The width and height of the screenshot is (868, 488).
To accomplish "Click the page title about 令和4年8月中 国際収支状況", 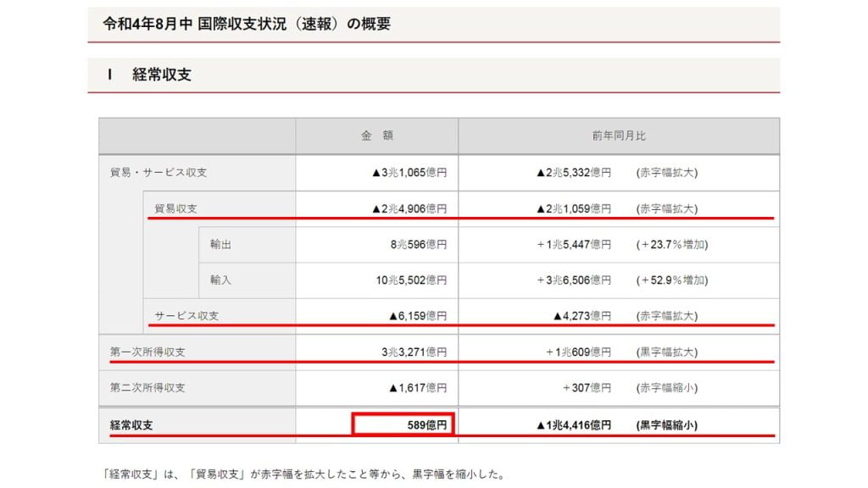I will pos(247,24).
